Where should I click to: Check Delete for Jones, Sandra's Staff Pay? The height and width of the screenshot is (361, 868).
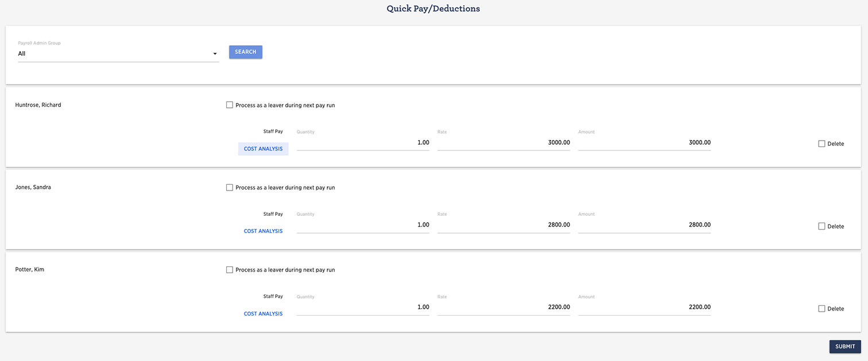tap(821, 227)
